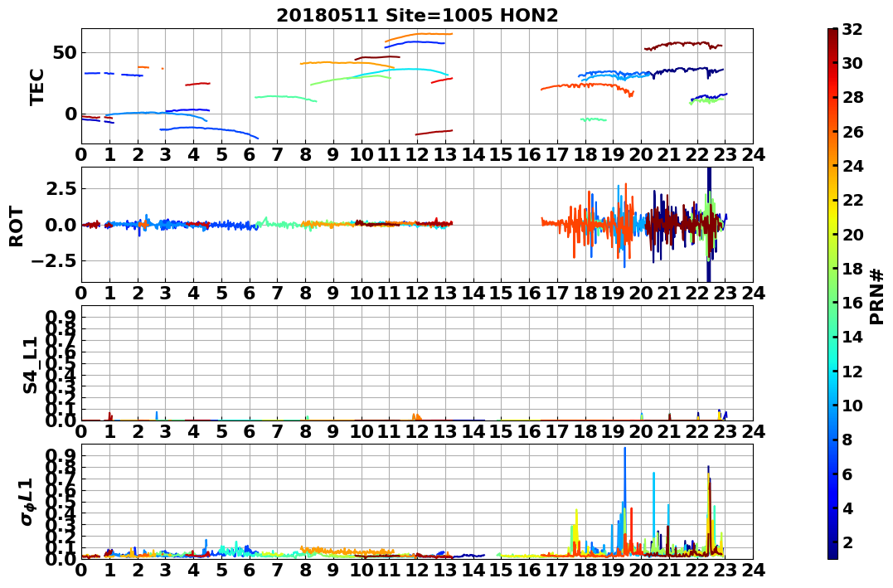Click the dark red top of the colorbar
This screenshot has width=893, height=588.
tap(832, 33)
